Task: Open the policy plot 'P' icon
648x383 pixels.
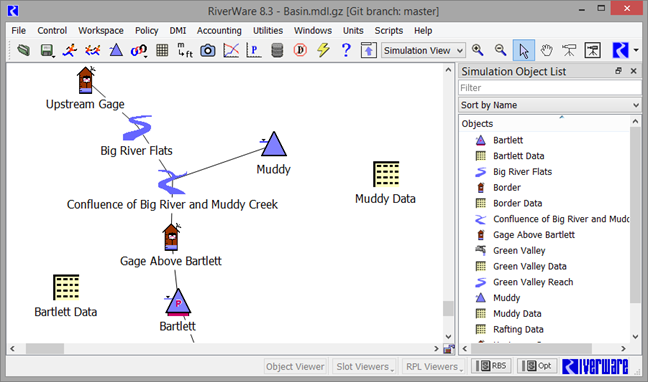Action: click(254, 50)
